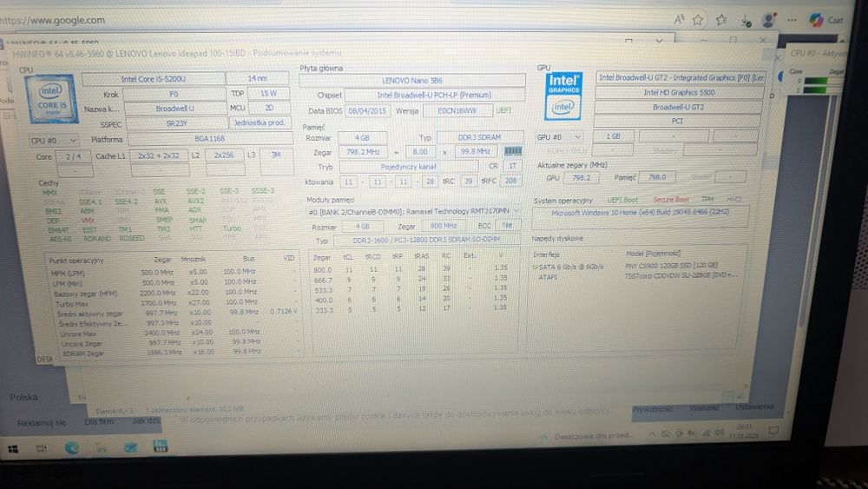Open the browser three-dots settings menu

[792, 20]
